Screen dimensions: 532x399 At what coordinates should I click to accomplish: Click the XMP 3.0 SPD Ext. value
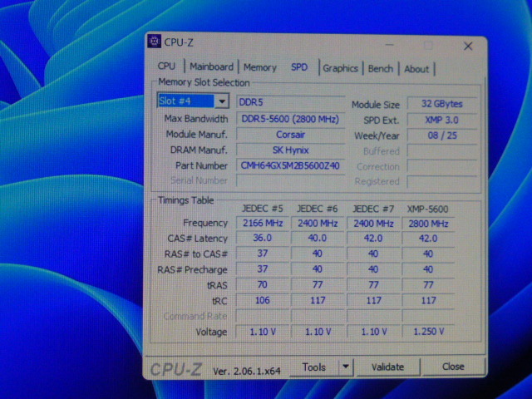(441, 120)
